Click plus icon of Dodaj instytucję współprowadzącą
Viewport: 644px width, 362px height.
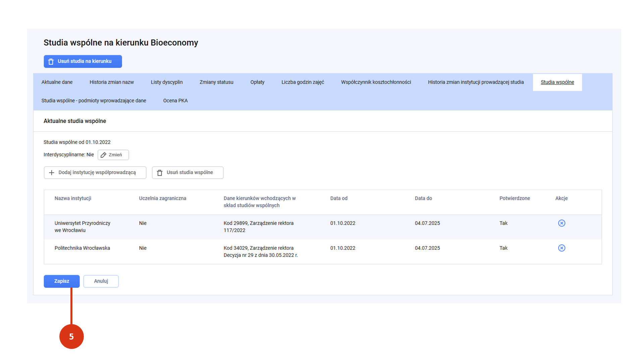[52, 173]
